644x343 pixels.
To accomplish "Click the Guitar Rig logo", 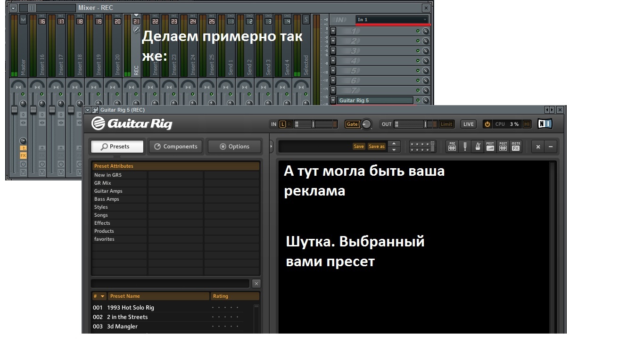I will [132, 123].
